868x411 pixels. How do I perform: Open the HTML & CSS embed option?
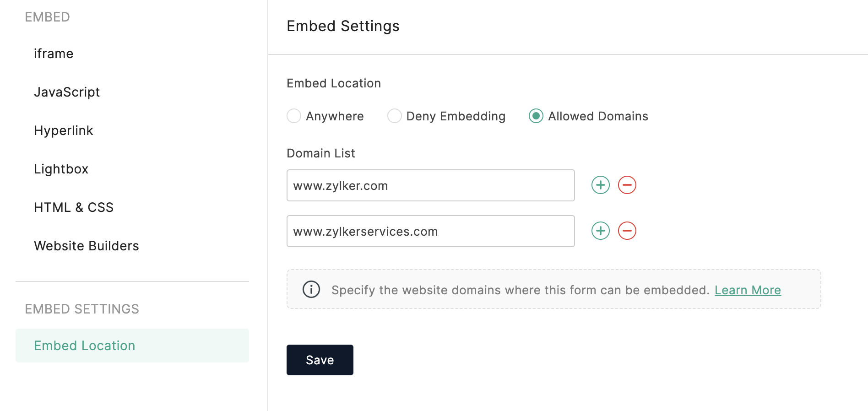pos(74,208)
